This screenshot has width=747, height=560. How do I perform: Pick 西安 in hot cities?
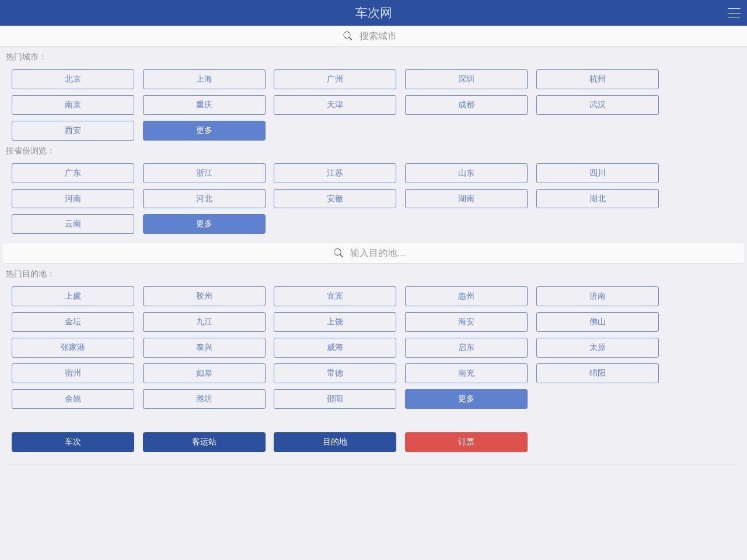[x=73, y=131]
